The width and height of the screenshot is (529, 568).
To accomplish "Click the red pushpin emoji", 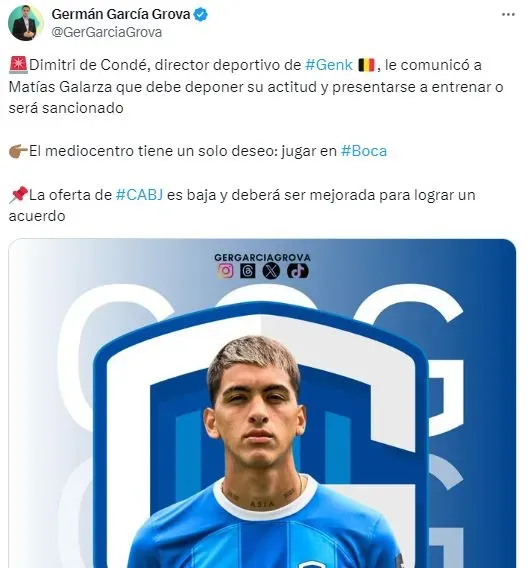I will (x=18, y=195).
